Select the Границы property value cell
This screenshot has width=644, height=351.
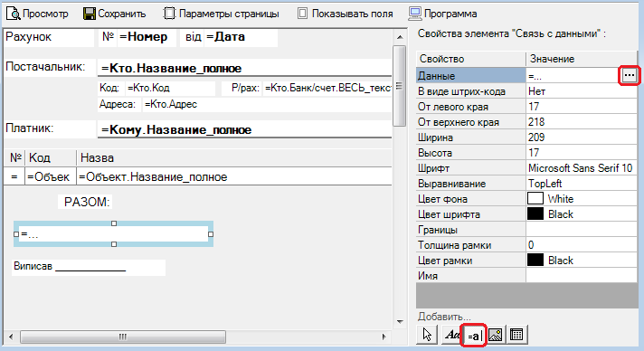click(582, 230)
